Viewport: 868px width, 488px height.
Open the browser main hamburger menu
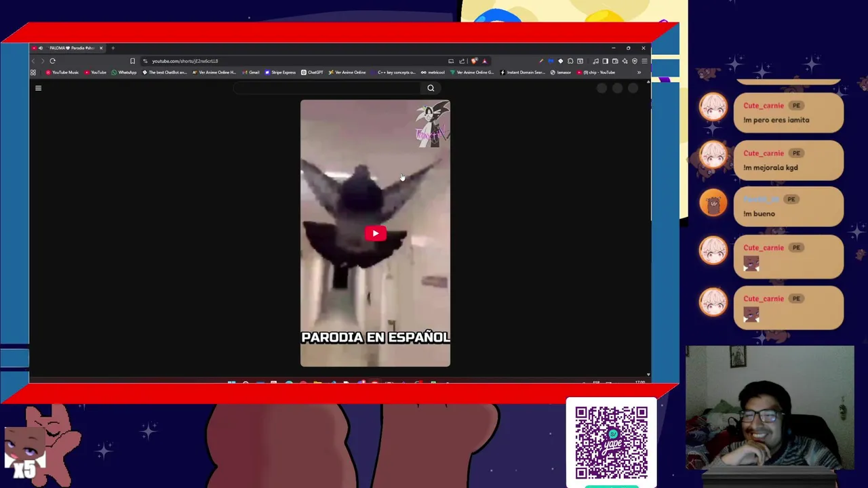coord(644,61)
